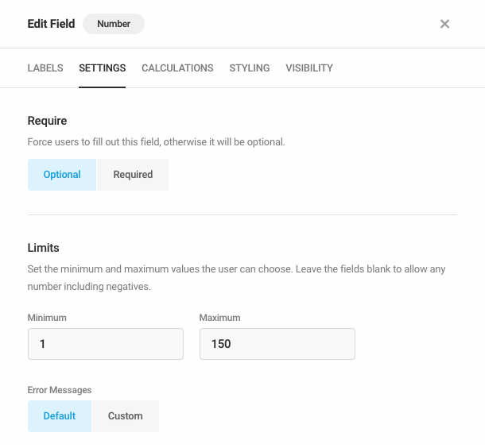Focus the Minimum value input

(x=106, y=344)
